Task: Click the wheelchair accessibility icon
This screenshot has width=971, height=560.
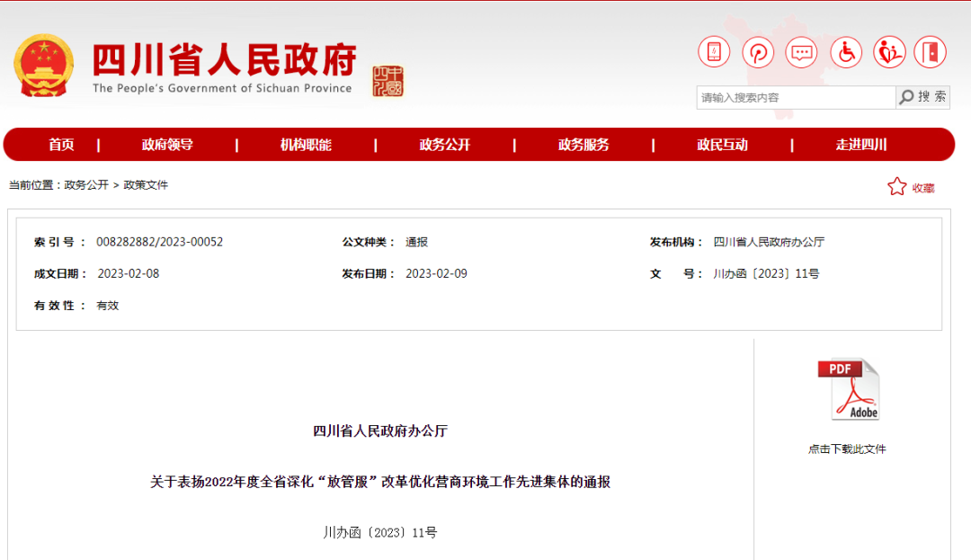Action: pyautogui.click(x=845, y=52)
